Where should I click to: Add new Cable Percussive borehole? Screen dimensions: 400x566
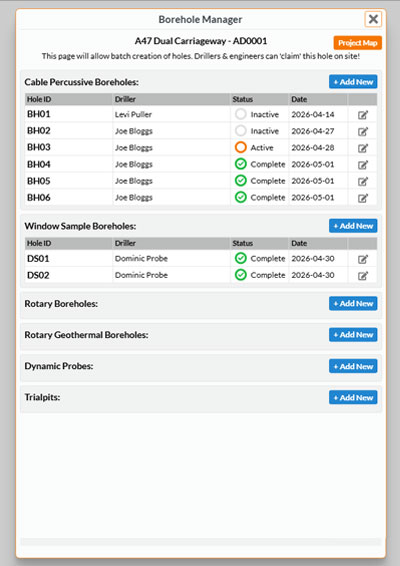[353, 82]
